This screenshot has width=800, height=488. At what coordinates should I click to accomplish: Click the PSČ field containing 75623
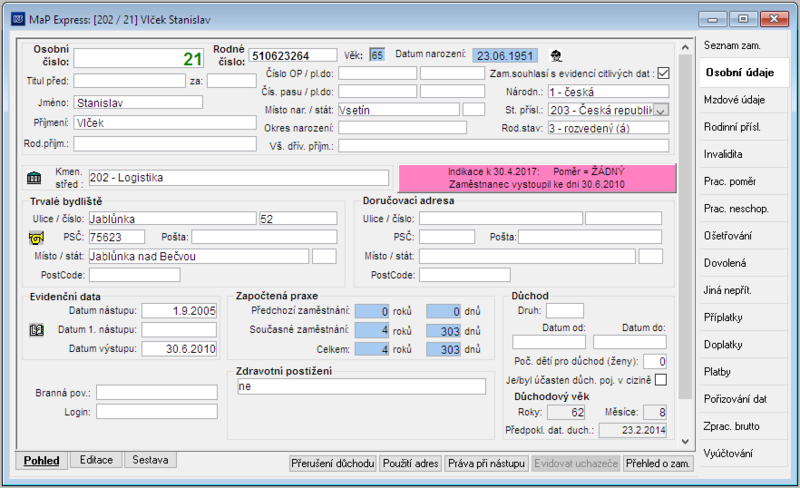pos(117,237)
